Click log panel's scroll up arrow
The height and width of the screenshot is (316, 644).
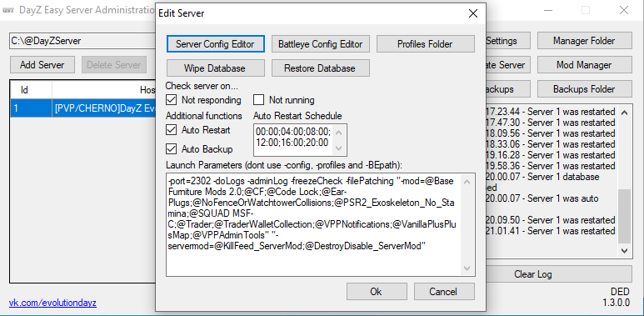point(624,112)
